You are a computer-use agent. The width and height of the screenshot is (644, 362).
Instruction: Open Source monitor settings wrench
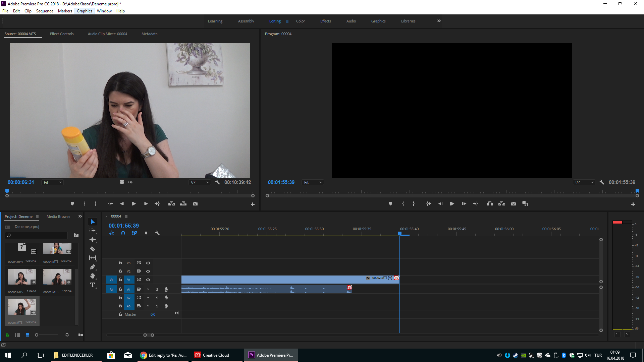217,182
